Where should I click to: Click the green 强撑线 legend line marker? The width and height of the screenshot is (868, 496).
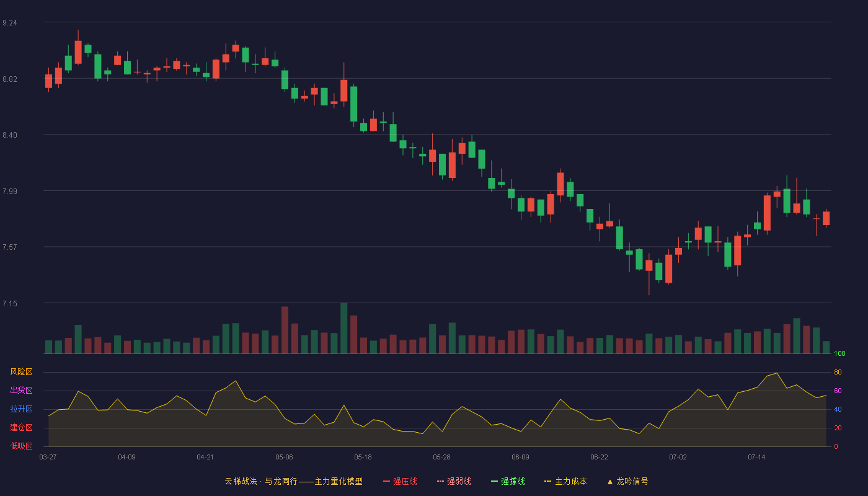coord(494,481)
